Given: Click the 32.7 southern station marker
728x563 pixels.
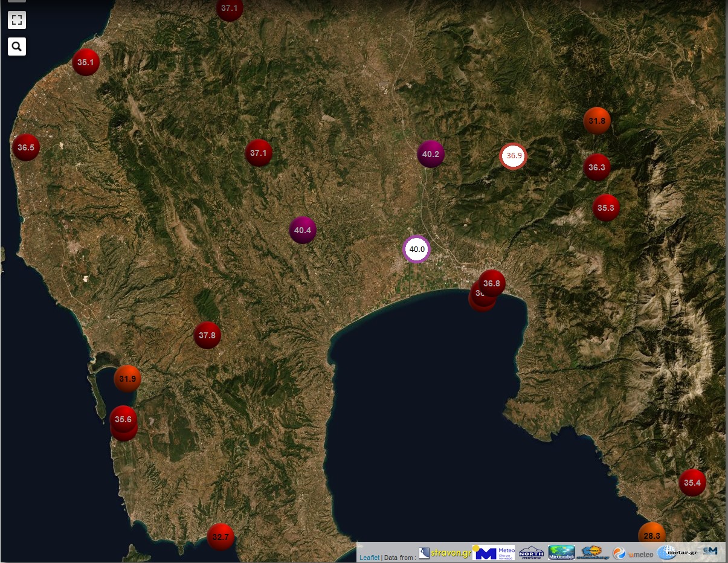Looking at the screenshot, I should click(221, 536).
